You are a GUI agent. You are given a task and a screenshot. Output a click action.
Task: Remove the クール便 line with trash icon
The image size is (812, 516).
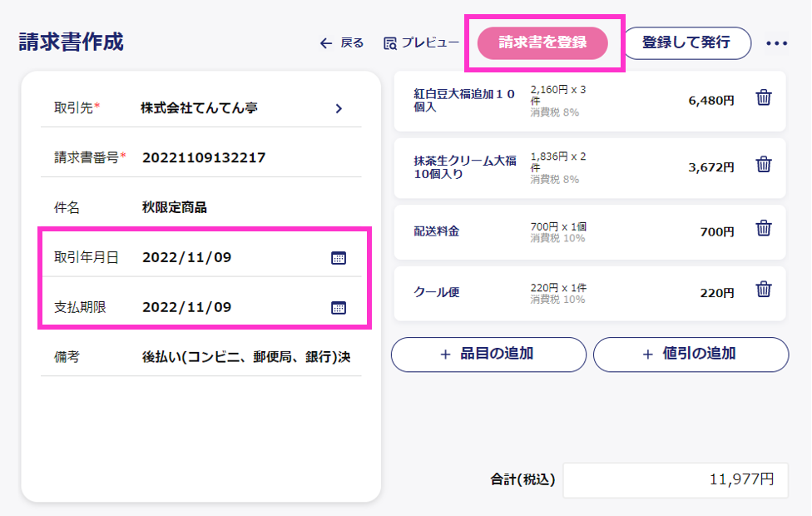[763, 289]
